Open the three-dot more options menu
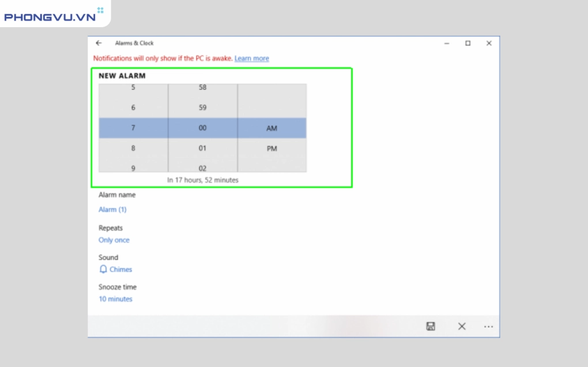 point(488,327)
